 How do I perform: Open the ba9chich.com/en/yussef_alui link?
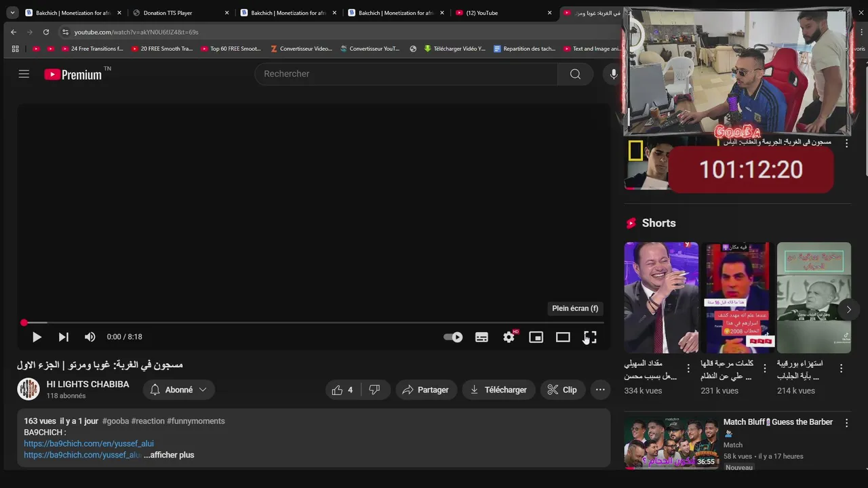89,443
